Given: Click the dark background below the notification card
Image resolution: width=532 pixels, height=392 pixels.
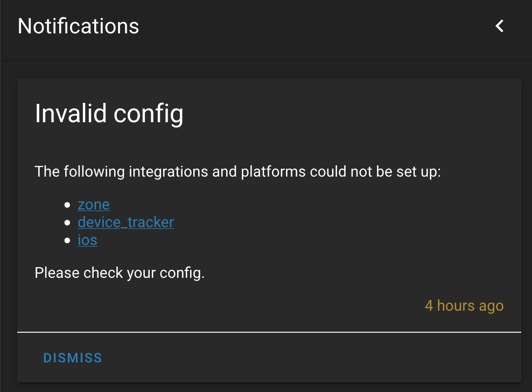Looking at the screenshot, I should click(269, 388).
